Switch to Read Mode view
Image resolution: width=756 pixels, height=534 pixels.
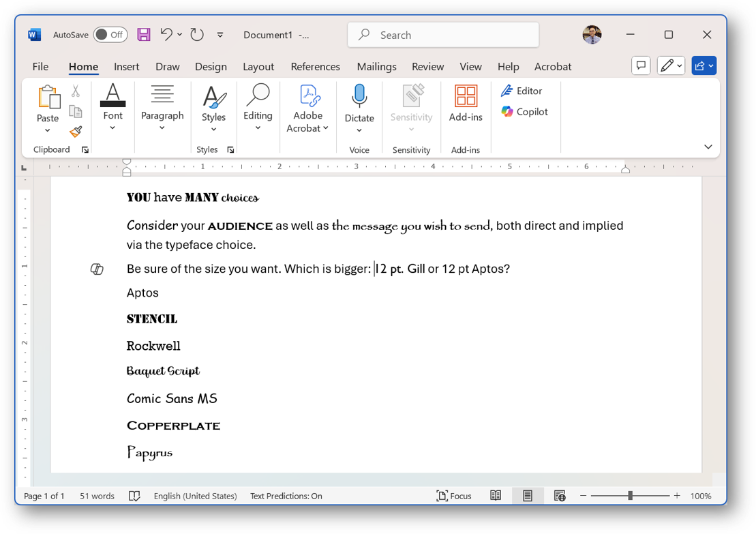click(x=495, y=496)
